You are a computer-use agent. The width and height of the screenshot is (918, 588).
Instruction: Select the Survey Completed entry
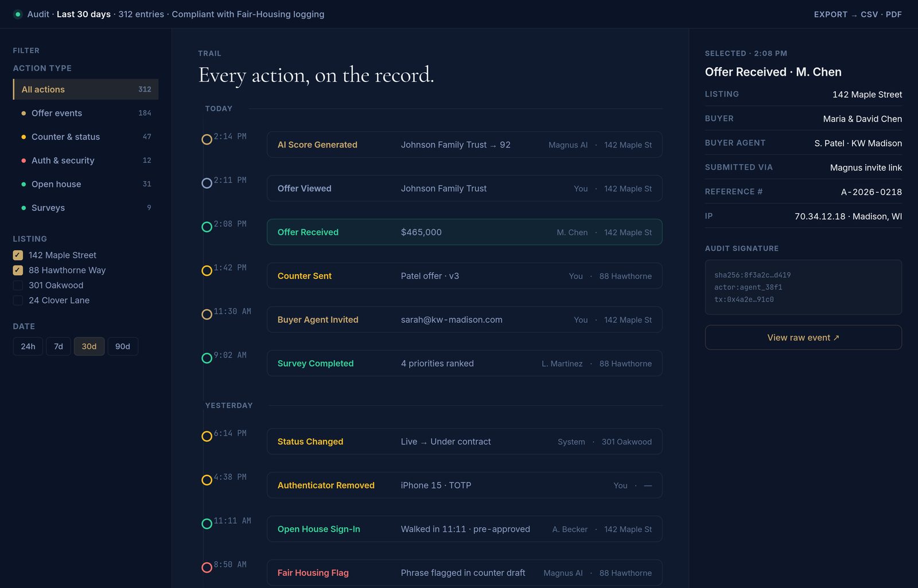[x=465, y=363]
